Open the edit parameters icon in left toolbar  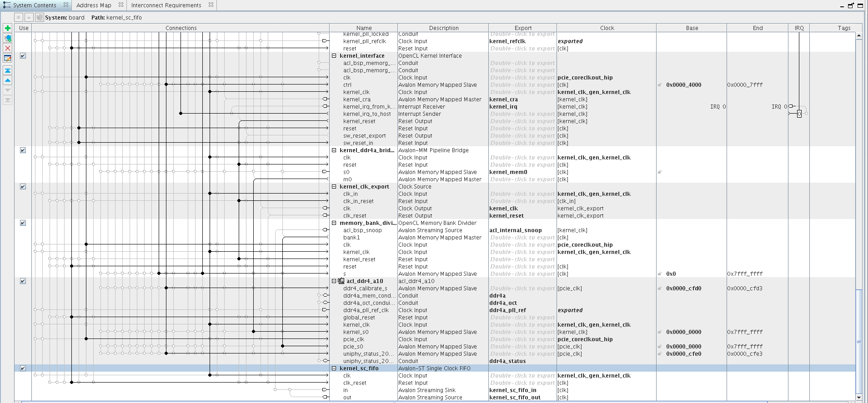(x=7, y=58)
